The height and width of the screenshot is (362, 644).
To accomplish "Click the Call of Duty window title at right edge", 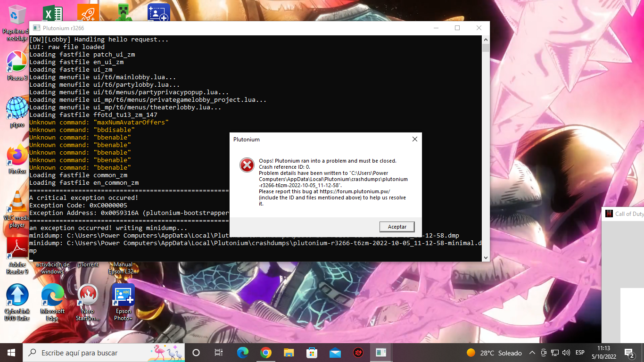I will pyautogui.click(x=629, y=214).
